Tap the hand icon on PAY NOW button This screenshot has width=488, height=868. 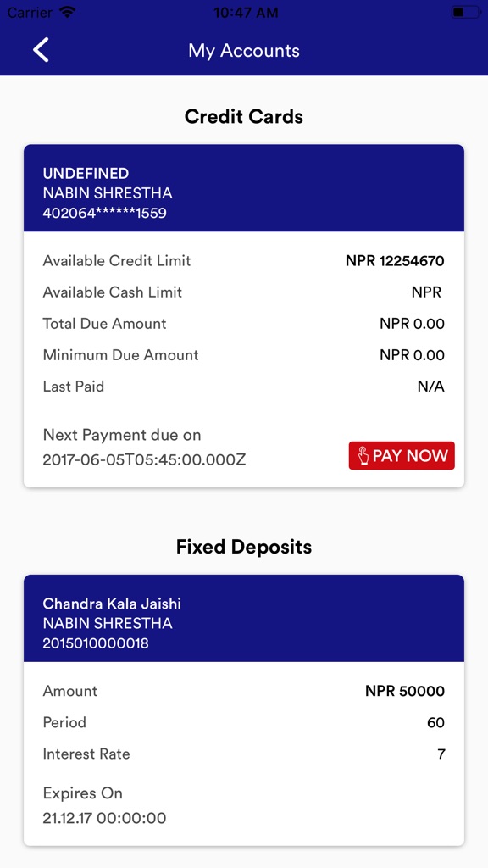(x=364, y=455)
